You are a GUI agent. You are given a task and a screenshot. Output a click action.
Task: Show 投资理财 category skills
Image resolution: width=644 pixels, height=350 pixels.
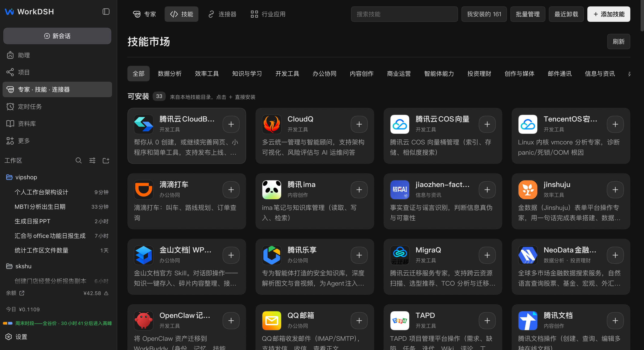coord(479,74)
